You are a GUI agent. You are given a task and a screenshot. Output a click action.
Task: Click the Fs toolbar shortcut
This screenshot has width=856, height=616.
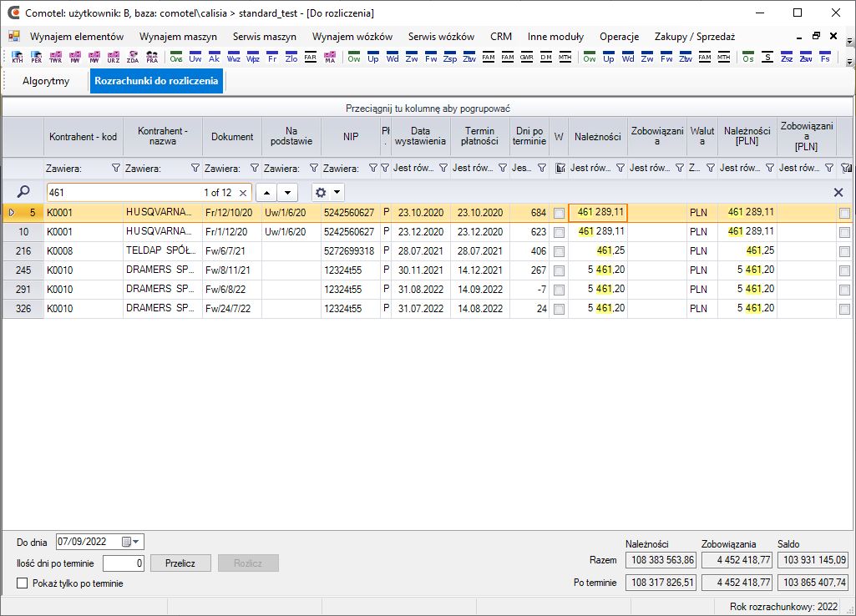coord(825,58)
